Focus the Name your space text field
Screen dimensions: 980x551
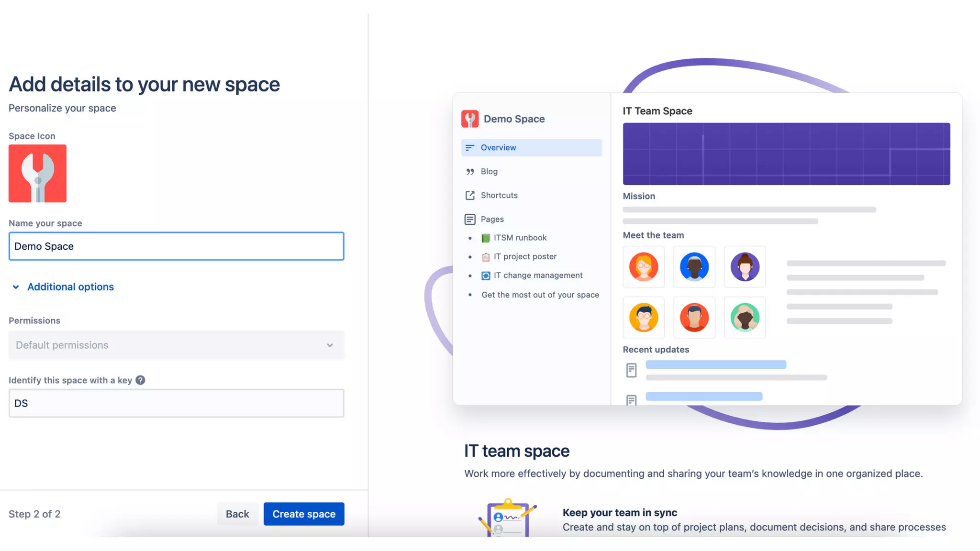pyautogui.click(x=176, y=246)
